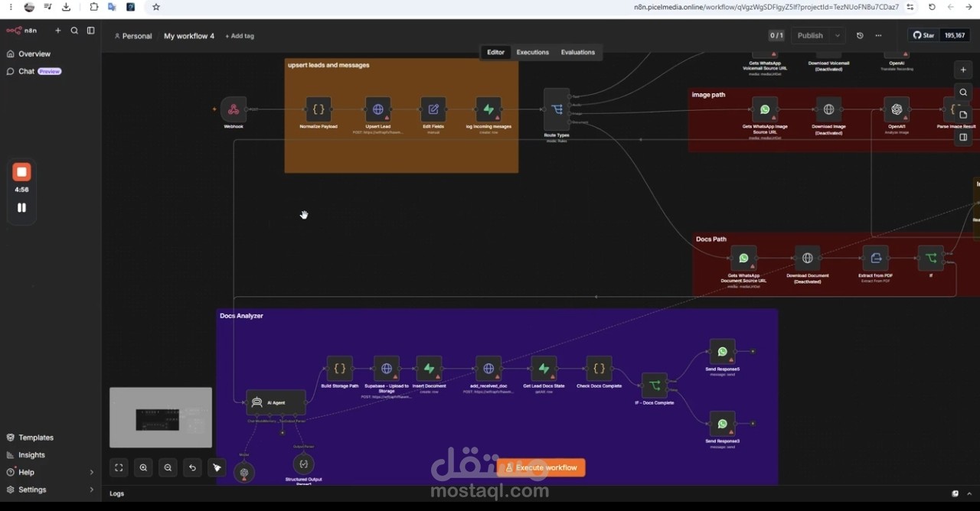Open the Normalize Payload code node
Viewport: 980px width, 511px height.
[318, 109]
